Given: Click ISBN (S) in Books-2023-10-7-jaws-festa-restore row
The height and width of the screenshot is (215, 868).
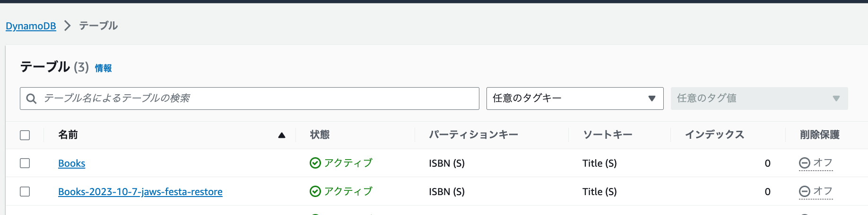Looking at the screenshot, I should (x=447, y=192).
